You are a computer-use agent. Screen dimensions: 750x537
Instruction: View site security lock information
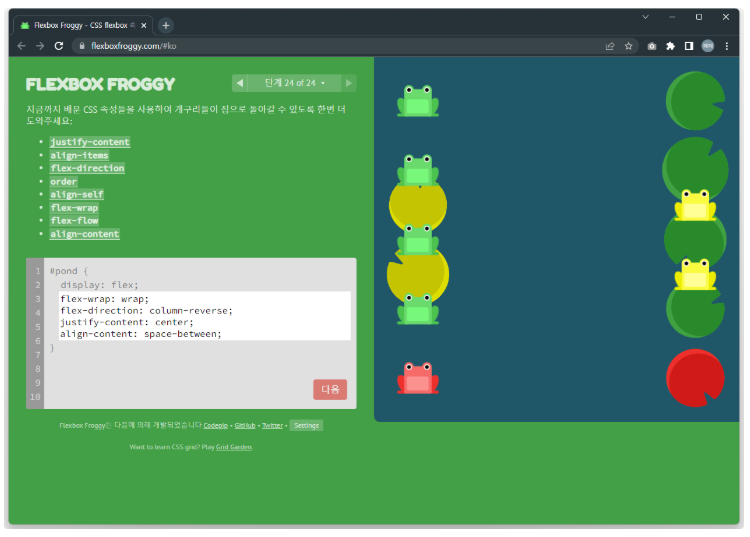(82, 46)
